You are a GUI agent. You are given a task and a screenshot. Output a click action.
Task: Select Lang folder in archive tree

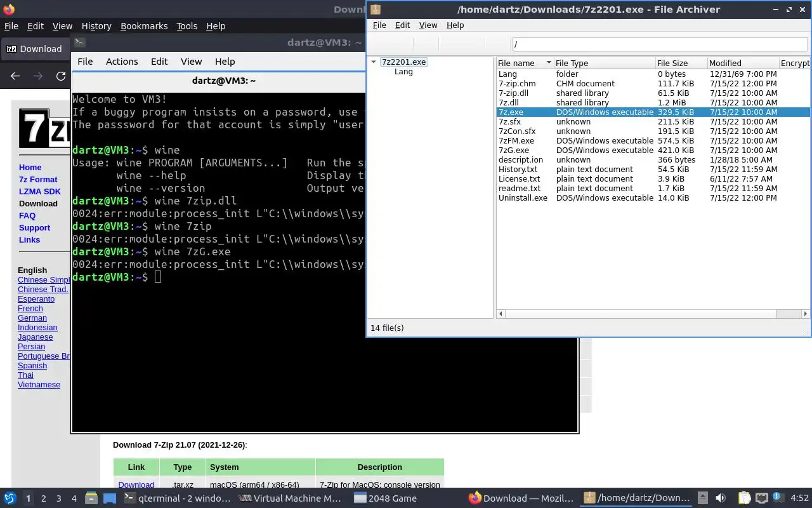tap(403, 72)
